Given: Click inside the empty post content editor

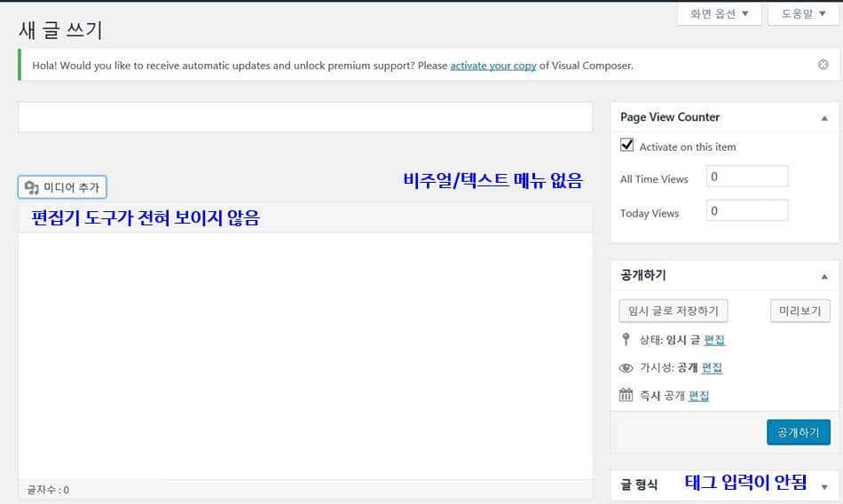Looking at the screenshot, I should 305,355.
